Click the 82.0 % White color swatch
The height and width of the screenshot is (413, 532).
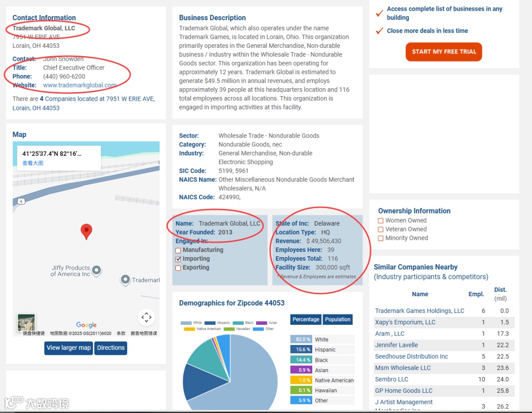(x=301, y=340)
